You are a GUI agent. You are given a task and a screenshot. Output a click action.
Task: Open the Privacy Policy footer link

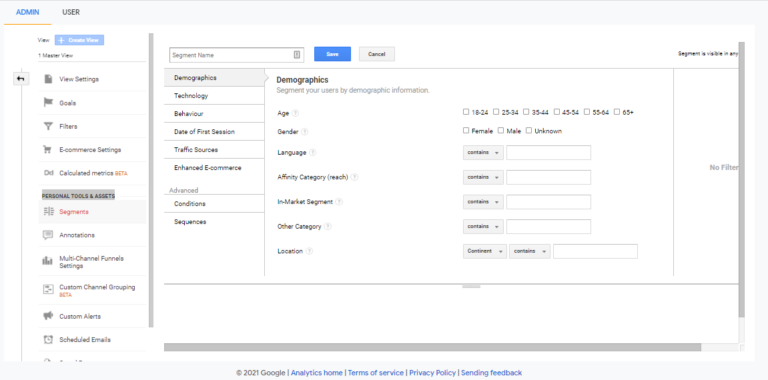pos(432,373)
